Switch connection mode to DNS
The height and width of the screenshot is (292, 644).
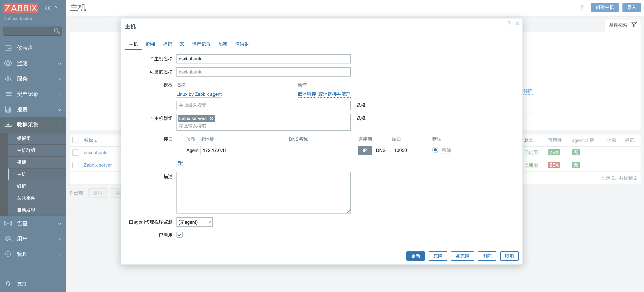pyautogui.click(x=380, y=150)
